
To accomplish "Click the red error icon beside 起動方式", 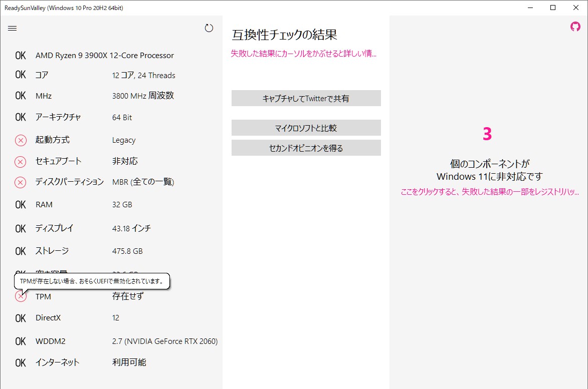I will tap(21, 140).
